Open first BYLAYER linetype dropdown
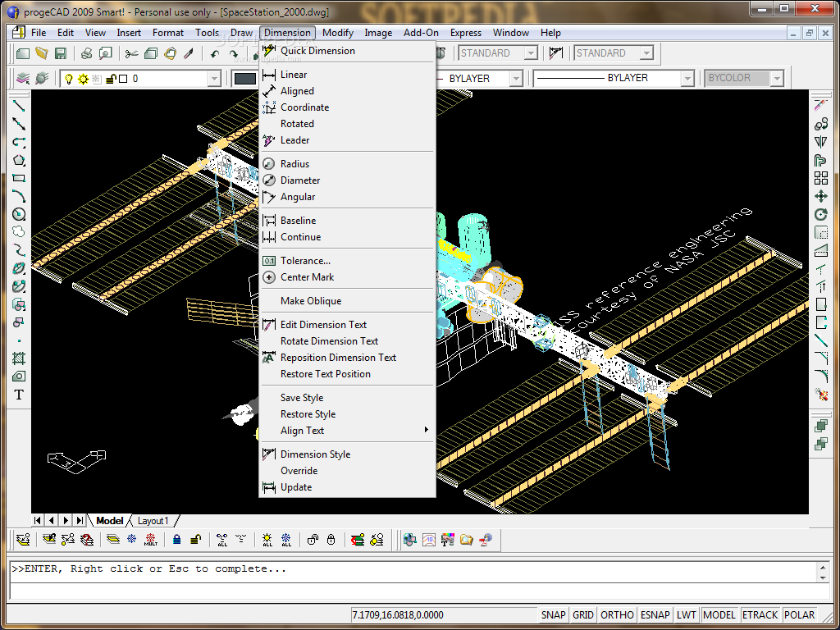Screen dimensions: 840x630 click(x=516, y=79)
